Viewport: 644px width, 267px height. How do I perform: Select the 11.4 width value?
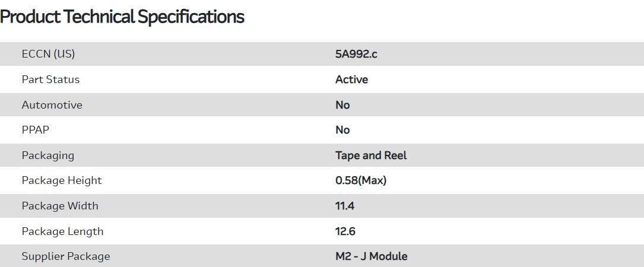point(345,206)
